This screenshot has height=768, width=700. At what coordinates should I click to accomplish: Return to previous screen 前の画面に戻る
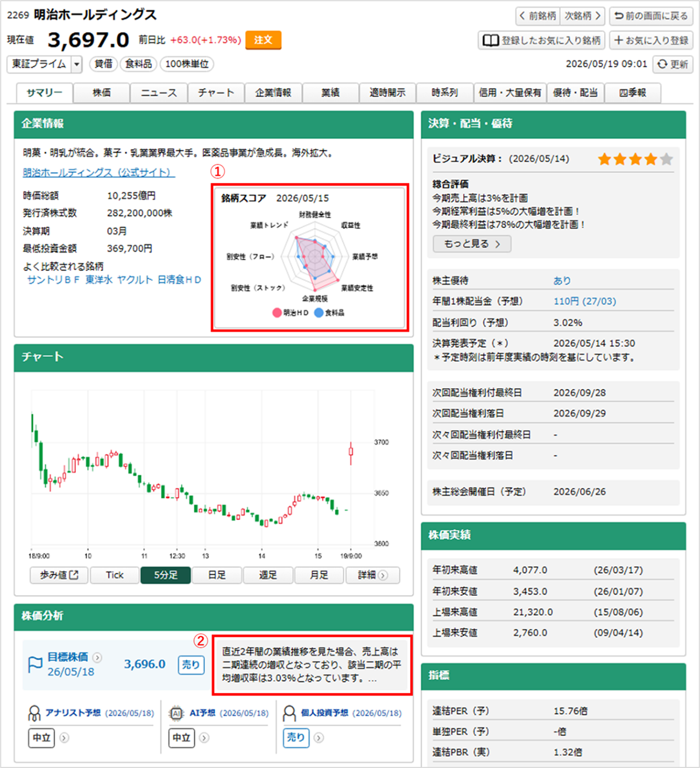[x=651, y=16]
